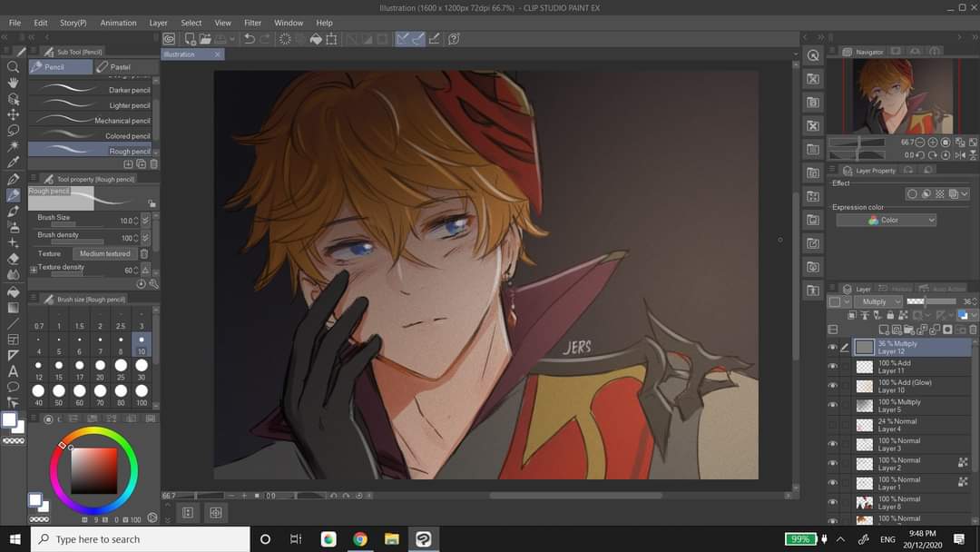
Task: Hide Layer 10 using its eye icon
Action: click(x=832, y=386)
